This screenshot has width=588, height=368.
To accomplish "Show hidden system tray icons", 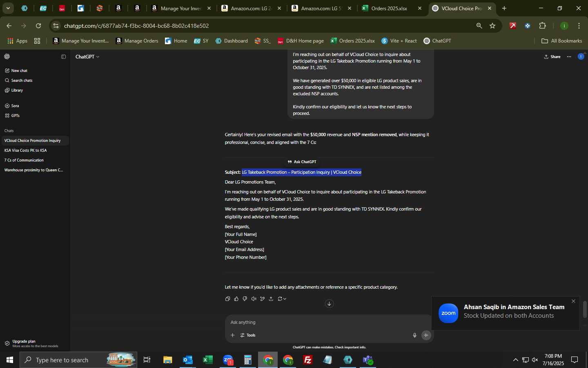I will (515, 360).
